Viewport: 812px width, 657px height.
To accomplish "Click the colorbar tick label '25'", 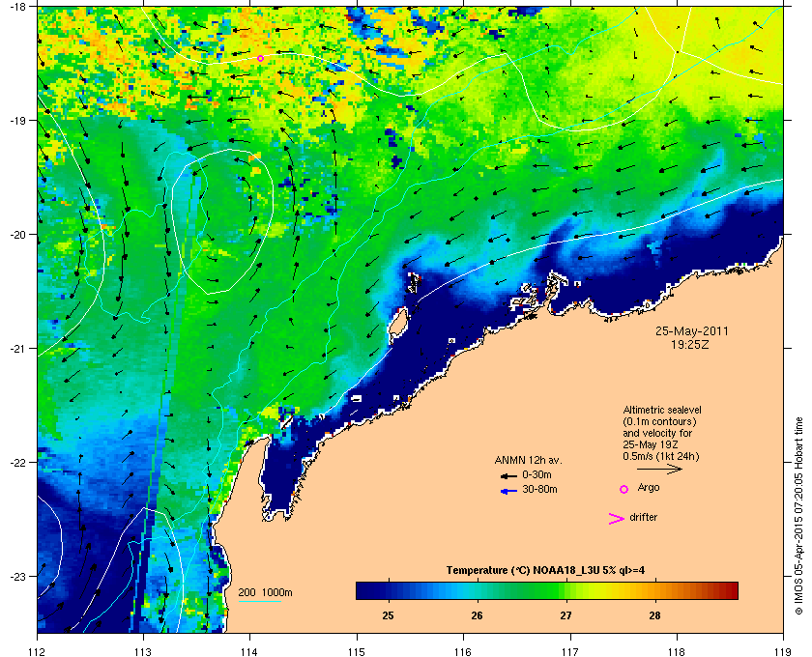I will [388, 615].
